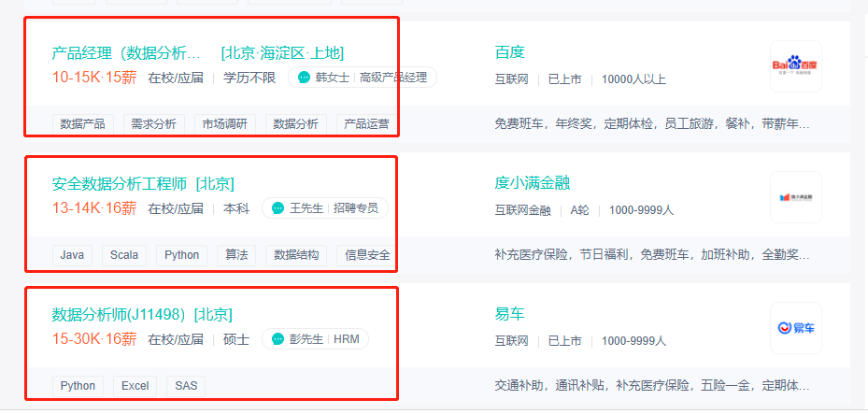868x414 pixels.
Task: Click the Baidu company logo
Action: click(795, 65)
